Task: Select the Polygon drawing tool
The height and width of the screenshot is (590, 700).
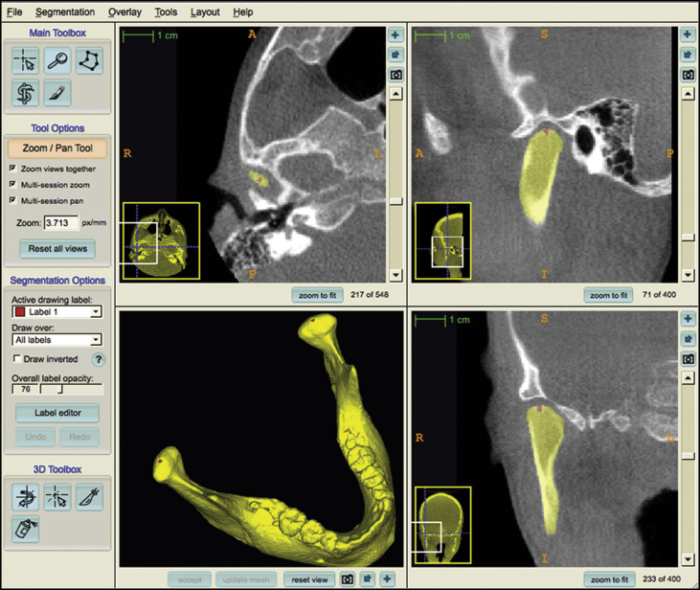Action: pyautogui.click(x=88, y=60)
